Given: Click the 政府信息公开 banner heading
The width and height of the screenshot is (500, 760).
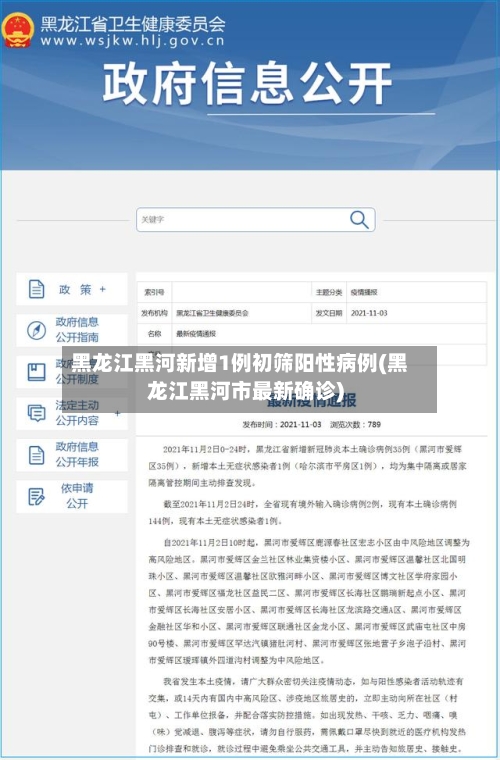Looking at the screenshot, I should (x=247, y=83).
